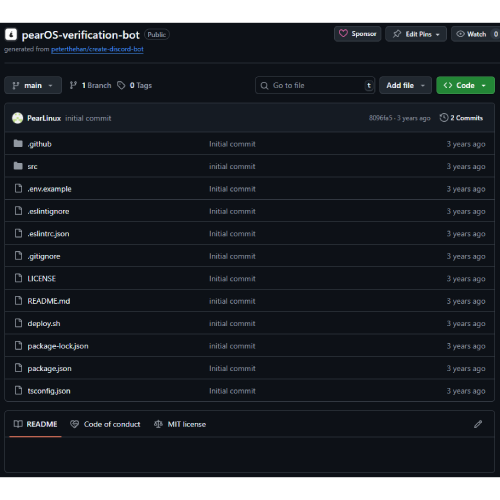The height and width of the screenshot is (500, 500).
Task: Click the file icon for .env.example
Action: point(19,188)
